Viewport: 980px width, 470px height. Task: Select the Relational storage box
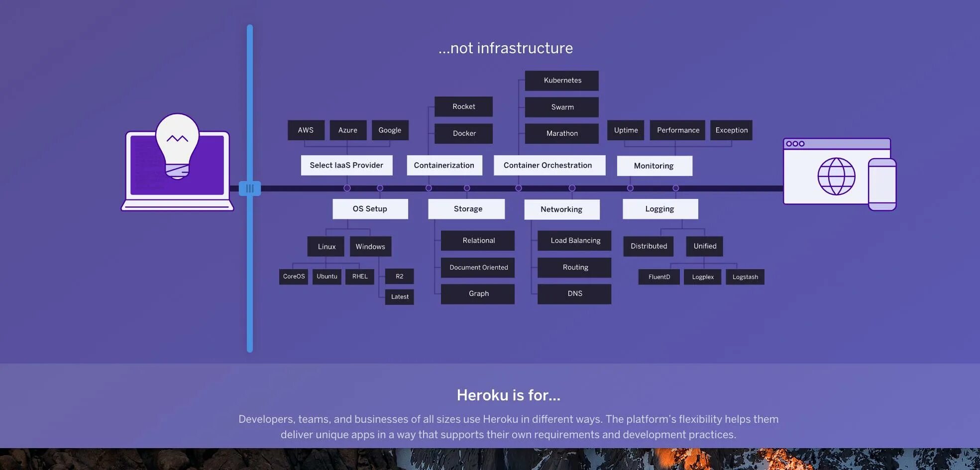[x=478, y=240]
